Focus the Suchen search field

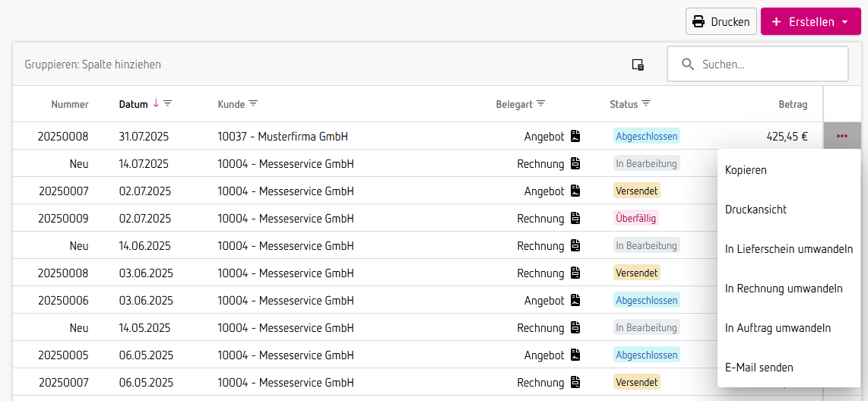(x=757, y=64)
